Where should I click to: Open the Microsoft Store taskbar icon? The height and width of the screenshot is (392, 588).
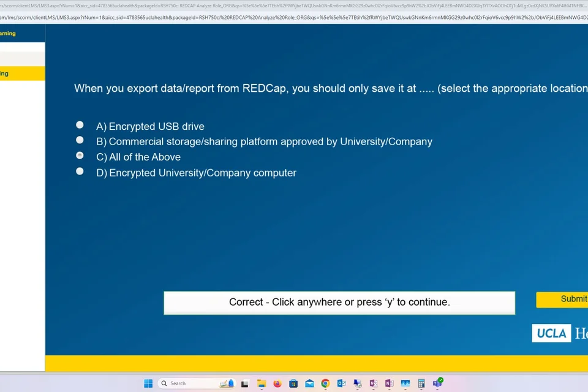(293, 383)
